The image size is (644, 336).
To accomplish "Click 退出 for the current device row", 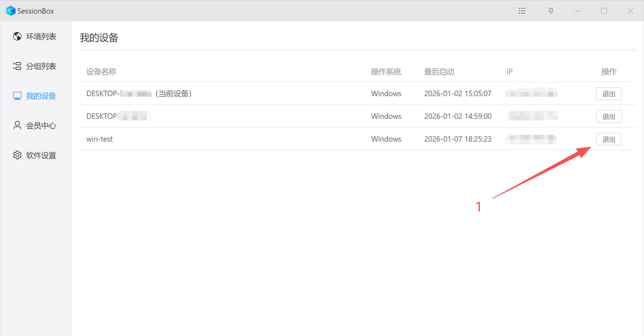I will 608,94.
